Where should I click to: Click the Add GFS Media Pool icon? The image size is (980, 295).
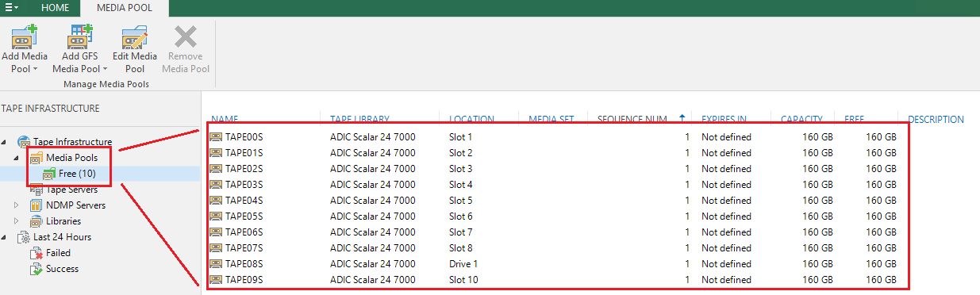coord(79,36)
